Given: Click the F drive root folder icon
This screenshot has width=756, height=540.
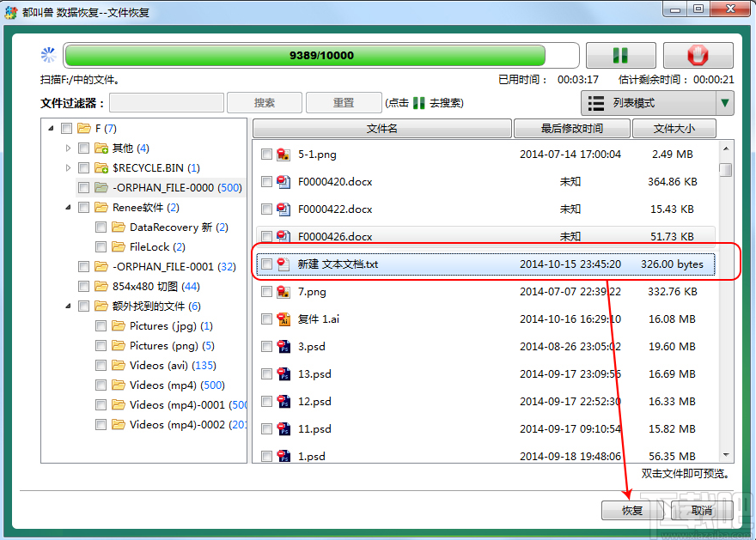Looking at the screenshot, I should [84, 128].
